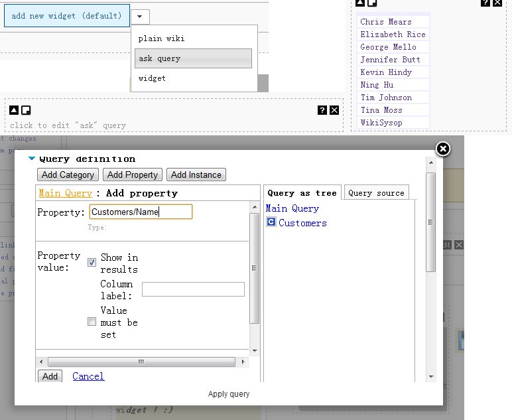
Task: Uncheck the Show in results checkbox
Action: point(92,262)
